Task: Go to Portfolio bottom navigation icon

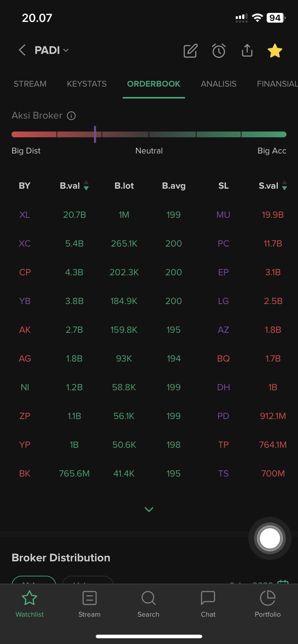Action: 267,604
